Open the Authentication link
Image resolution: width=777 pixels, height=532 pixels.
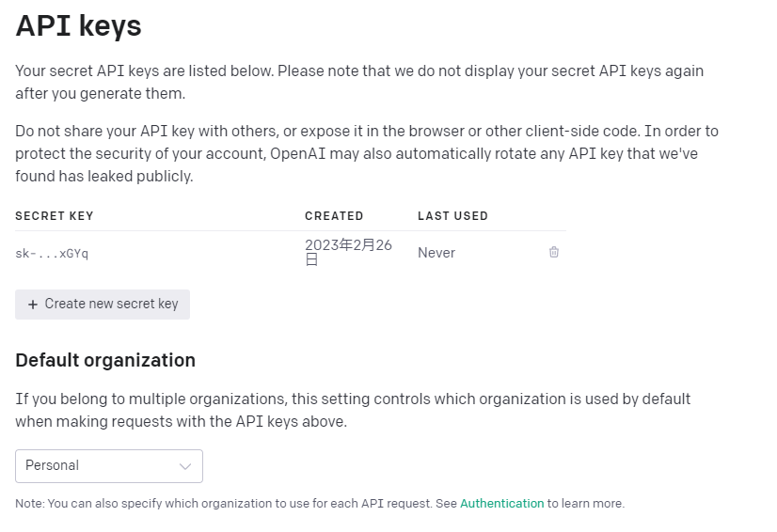click(501, 504)
